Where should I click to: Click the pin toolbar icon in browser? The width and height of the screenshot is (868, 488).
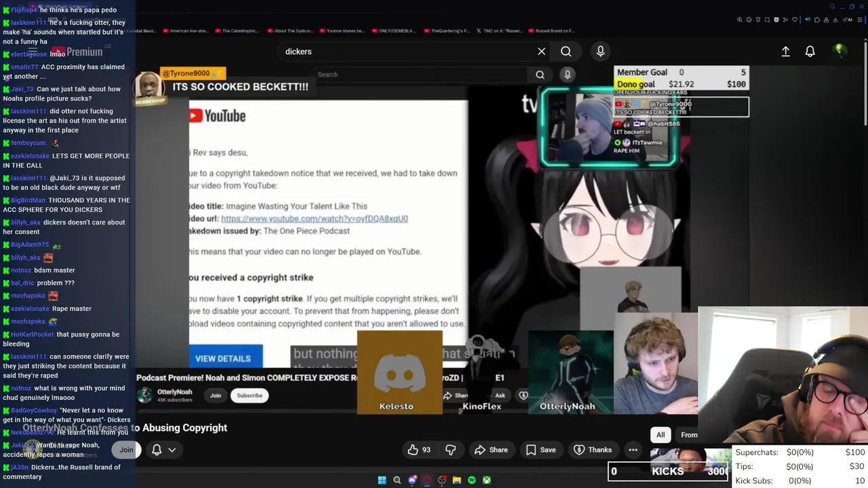coord(758,20)
